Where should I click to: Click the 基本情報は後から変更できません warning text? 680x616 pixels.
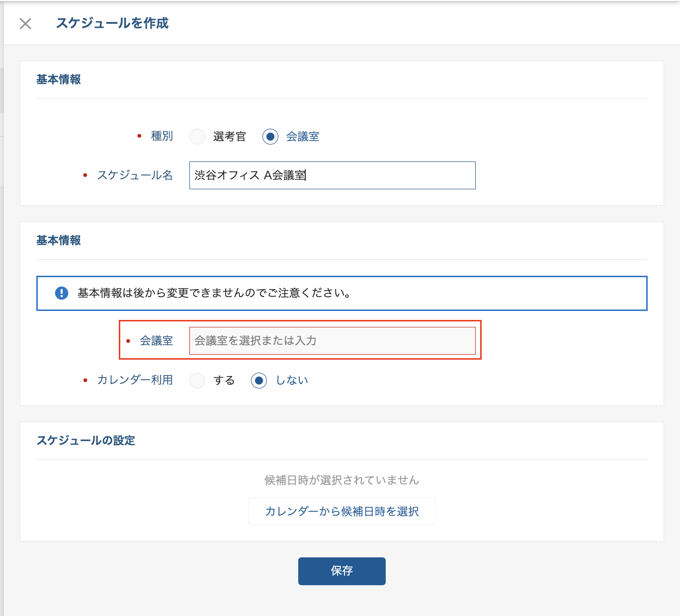tap(215, 293)
